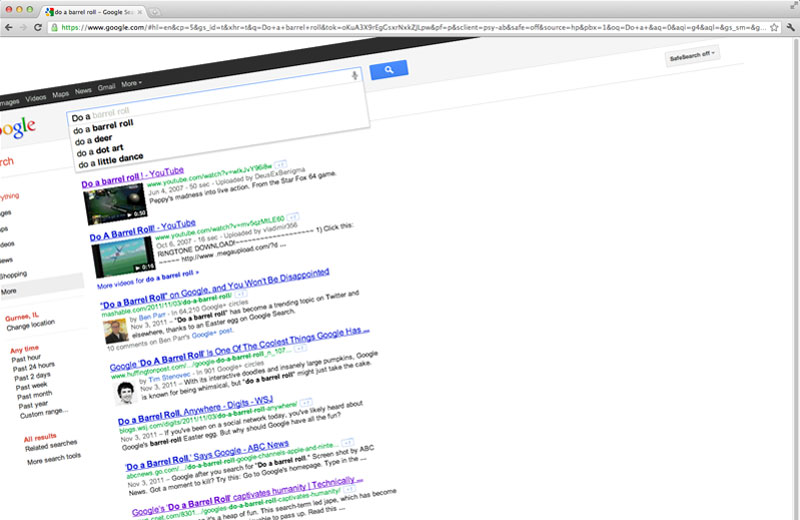Expand the More menu in top bar
800x520 pixels.
(131, 84)
